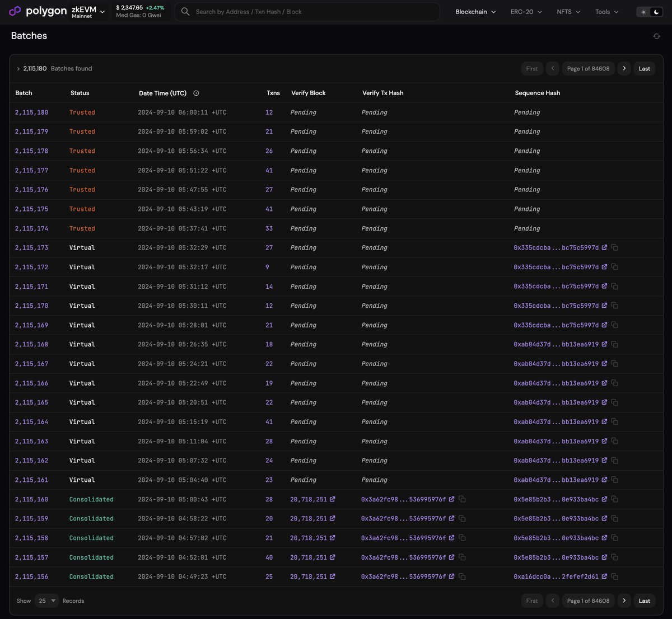Open external link for verify tx hash batch 2,115,159

452,518
